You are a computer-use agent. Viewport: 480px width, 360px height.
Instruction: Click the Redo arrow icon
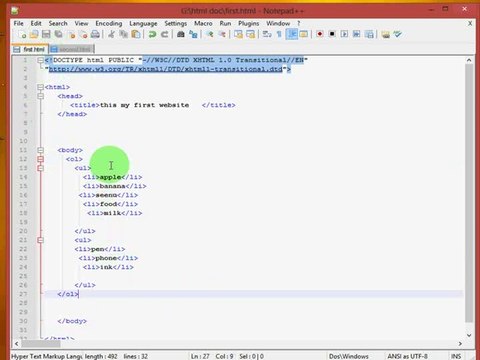[164, 34]
